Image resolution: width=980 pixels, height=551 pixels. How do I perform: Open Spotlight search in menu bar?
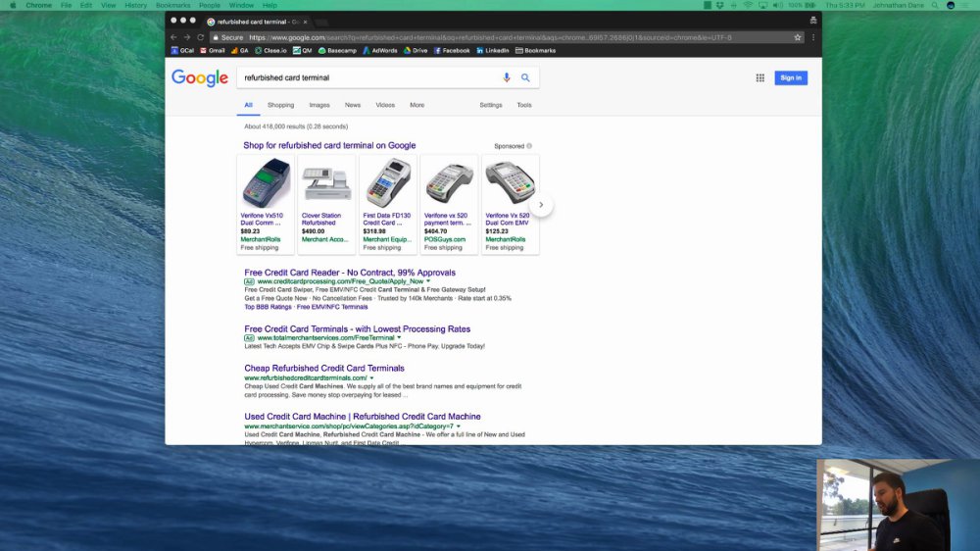pyautogui.click(x=935, y=5)
